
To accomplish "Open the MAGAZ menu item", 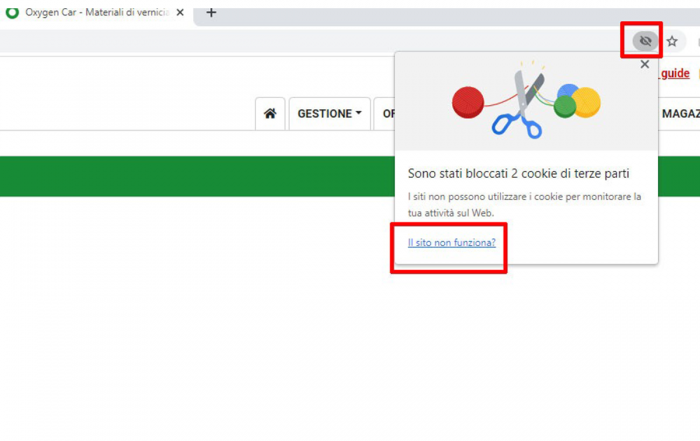I will [680, 114].
